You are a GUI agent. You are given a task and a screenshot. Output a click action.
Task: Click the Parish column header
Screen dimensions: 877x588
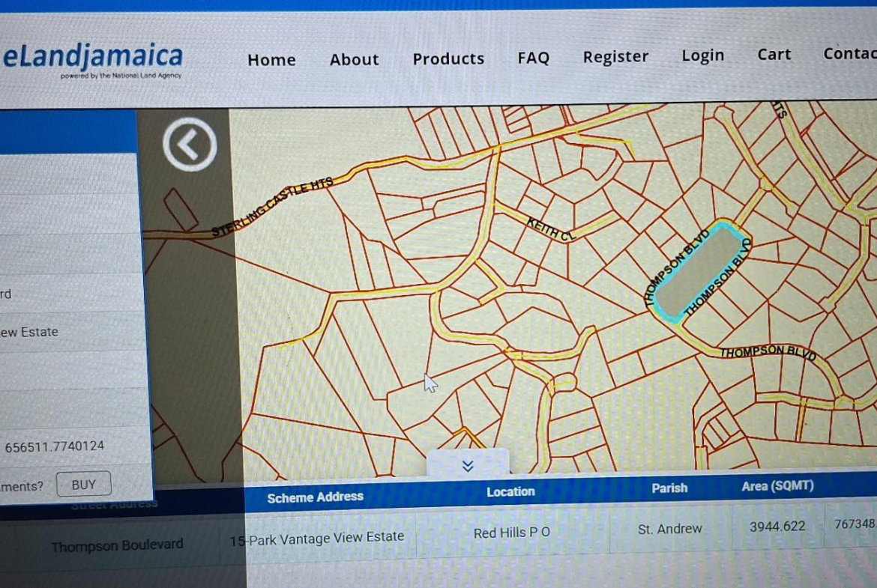click(x=669, y=488)
